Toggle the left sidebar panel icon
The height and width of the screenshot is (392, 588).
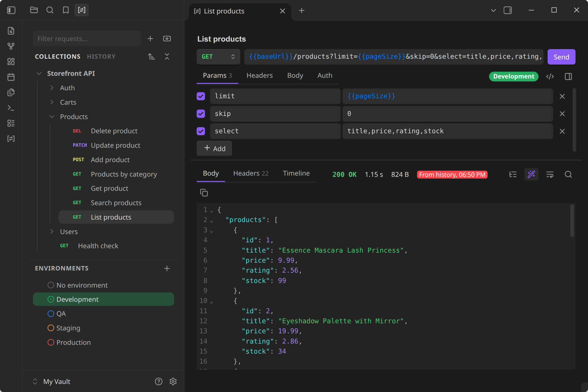click(x=11, y=10)
